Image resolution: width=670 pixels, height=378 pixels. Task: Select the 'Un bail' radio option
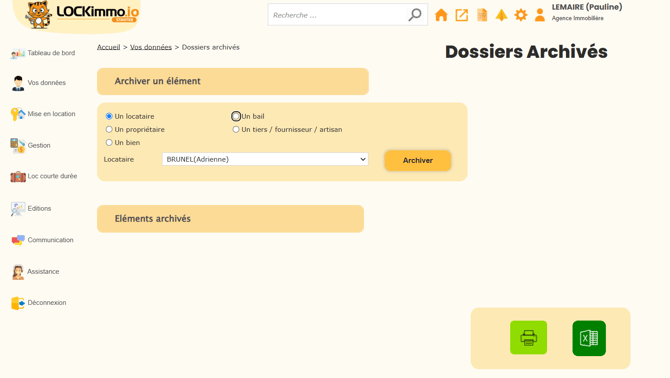[236, 116]
